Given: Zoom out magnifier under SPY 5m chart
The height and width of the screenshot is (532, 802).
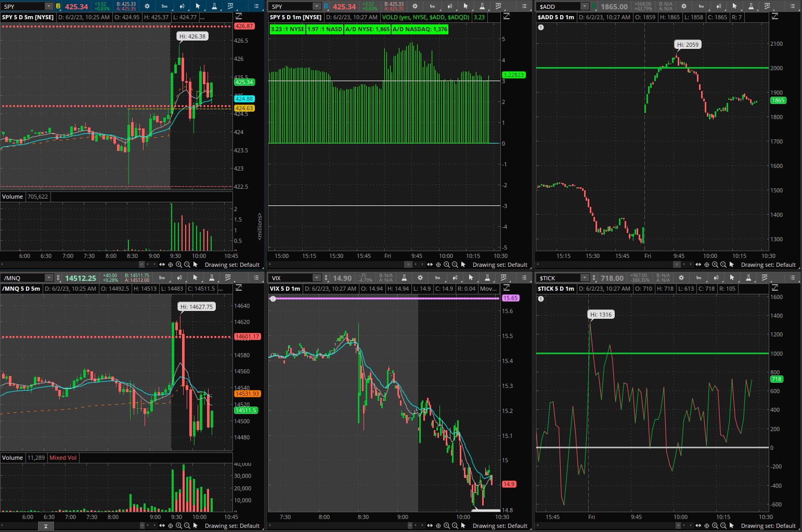Looking at the screenshot, I should pyautogui.click(x=187, y=265).
